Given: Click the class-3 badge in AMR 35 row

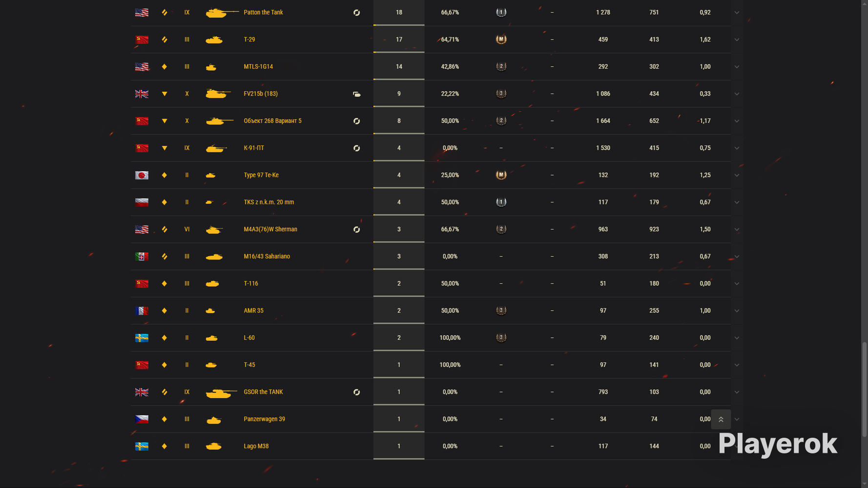Looking at the screenshot, I should pyautogui.click(x=501, y=311).
